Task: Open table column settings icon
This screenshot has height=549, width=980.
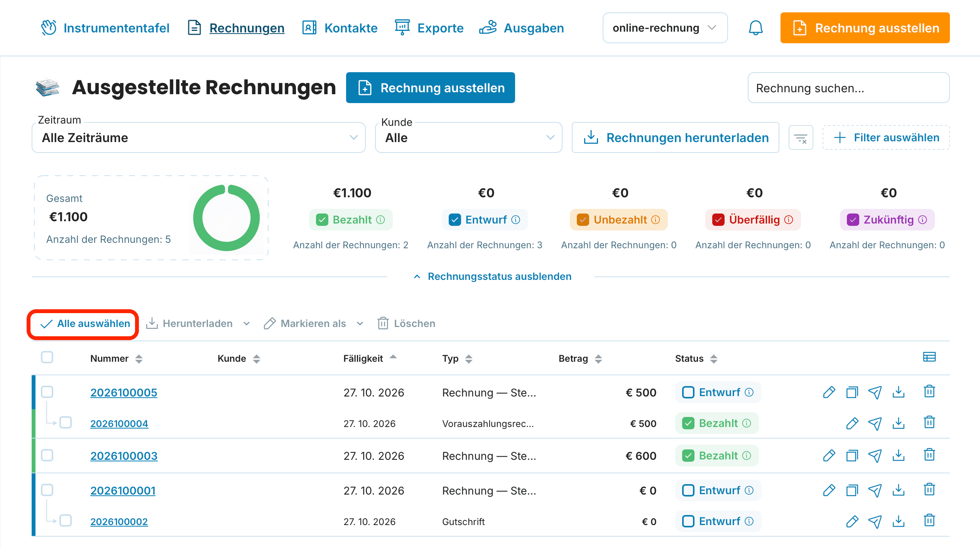Action: point(929,357)
